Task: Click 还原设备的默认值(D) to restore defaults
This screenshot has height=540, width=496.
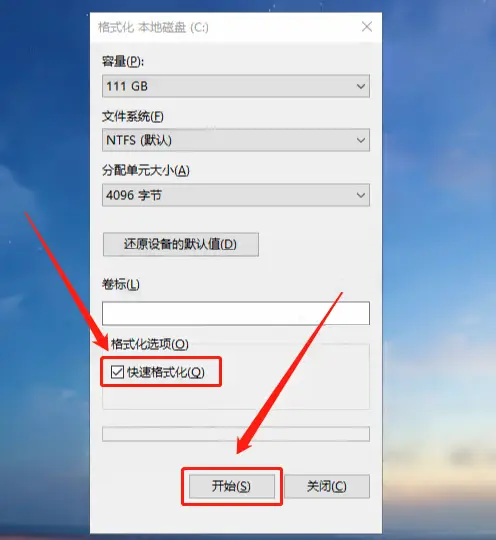Action: point(181,244)
